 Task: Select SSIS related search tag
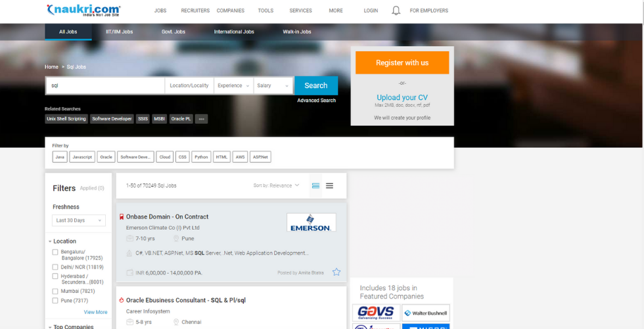click(x=143, y=119)
